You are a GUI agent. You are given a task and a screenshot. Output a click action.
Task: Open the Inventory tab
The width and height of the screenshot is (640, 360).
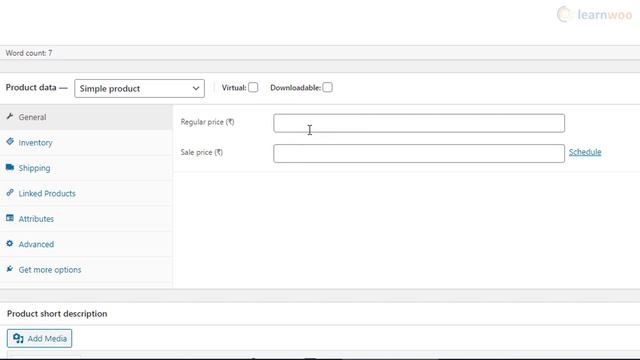pyautogui.click(x=86, y=142)
